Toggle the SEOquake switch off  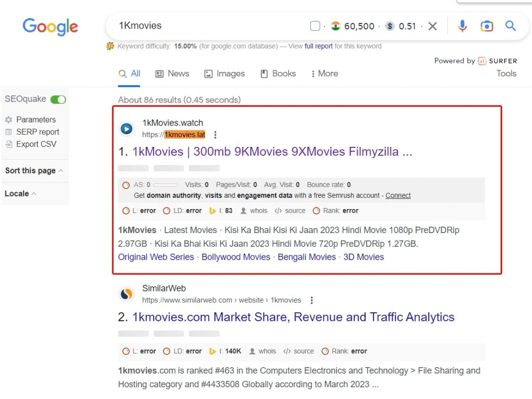click(58, 99)
